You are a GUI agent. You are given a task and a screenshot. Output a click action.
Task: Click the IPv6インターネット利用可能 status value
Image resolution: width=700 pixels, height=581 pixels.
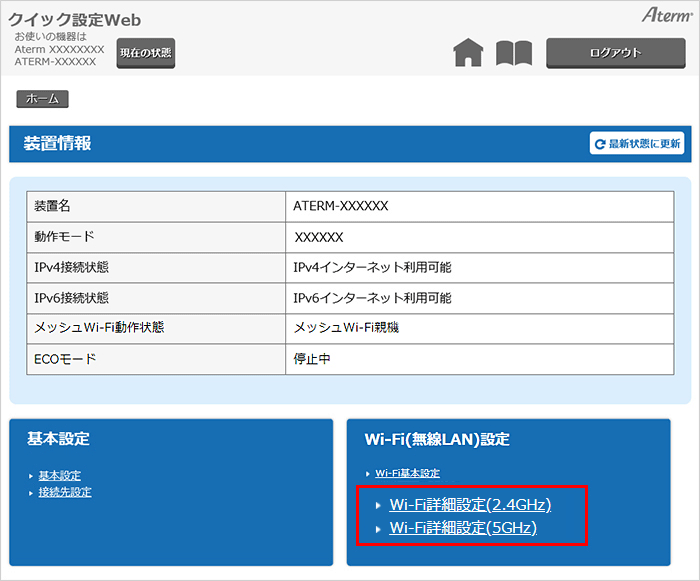[372, 298]
